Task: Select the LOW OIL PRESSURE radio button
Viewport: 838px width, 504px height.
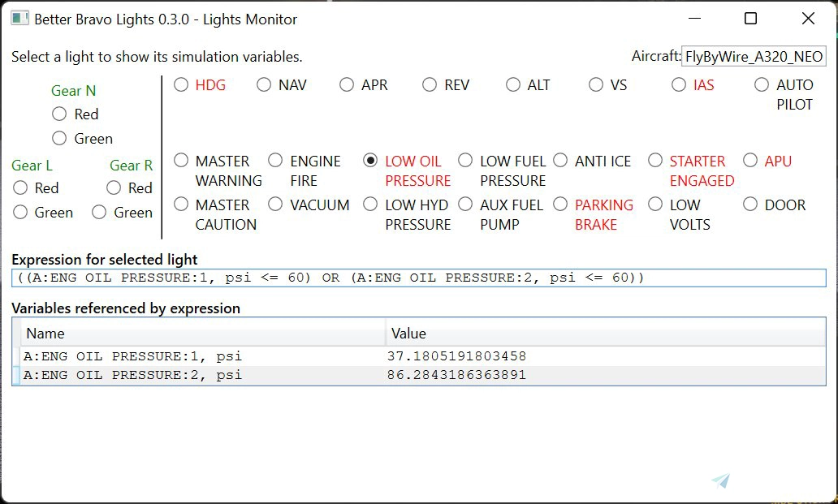Action: pos(370,160)
